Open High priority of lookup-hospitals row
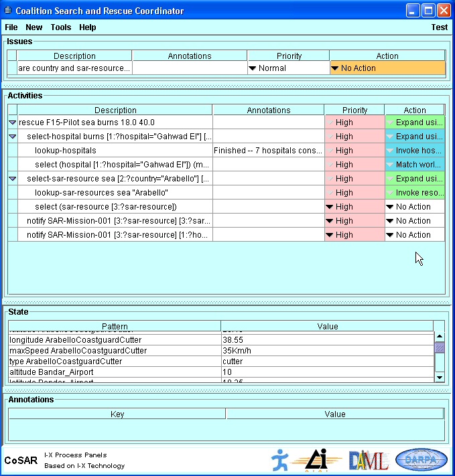 354,151
